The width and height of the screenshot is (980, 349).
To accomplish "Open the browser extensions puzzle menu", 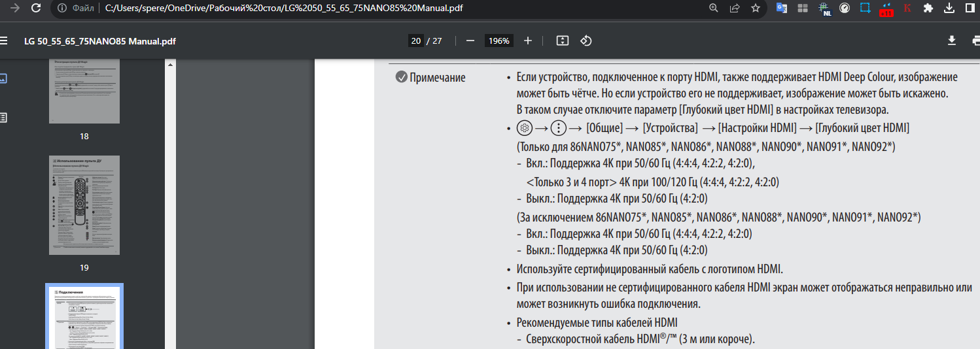I will [928, 8].
